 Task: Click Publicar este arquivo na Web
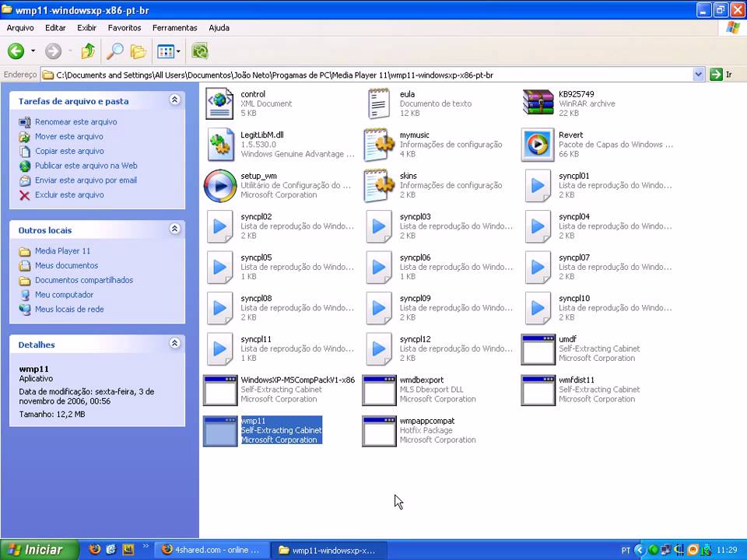tap(86, 166)
